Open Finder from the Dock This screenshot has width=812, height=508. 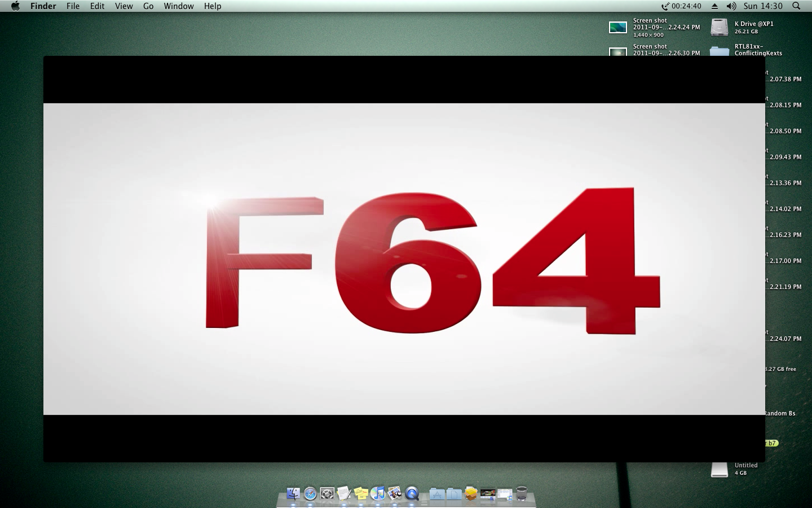pos(293,494)
